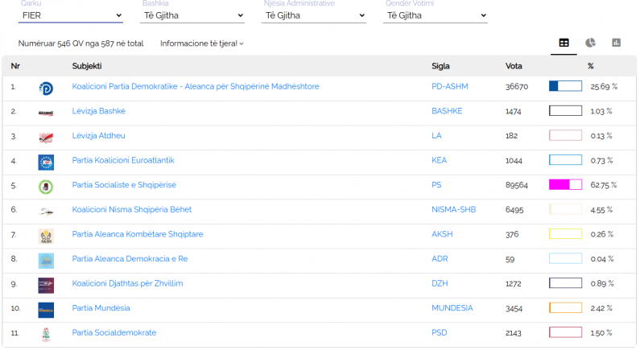Image resolution: width=644 pixels, height=350 pixels.
Task: Click the vote count 89564
Action: 517,185
